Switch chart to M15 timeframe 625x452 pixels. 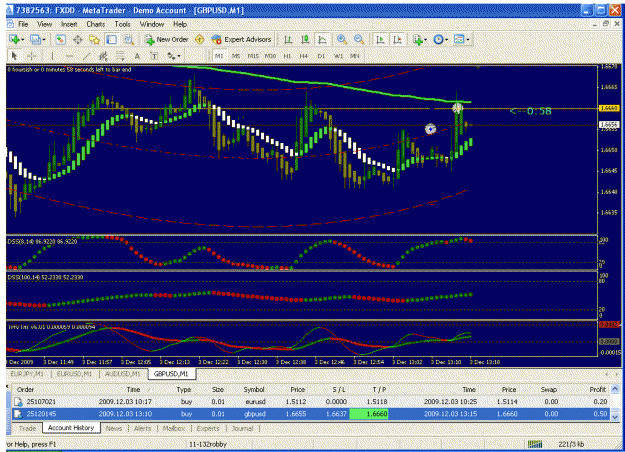(x=253, y=56)
